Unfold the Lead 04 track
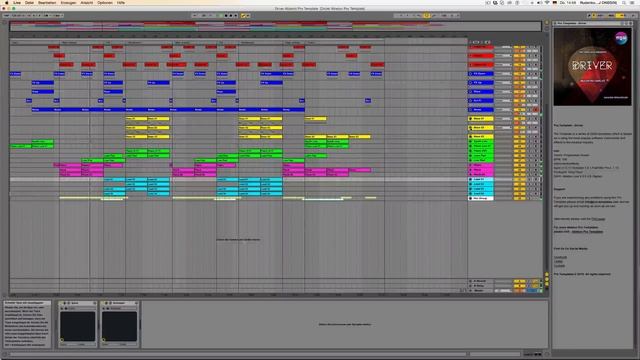640x360 pixels. (471, 193)
